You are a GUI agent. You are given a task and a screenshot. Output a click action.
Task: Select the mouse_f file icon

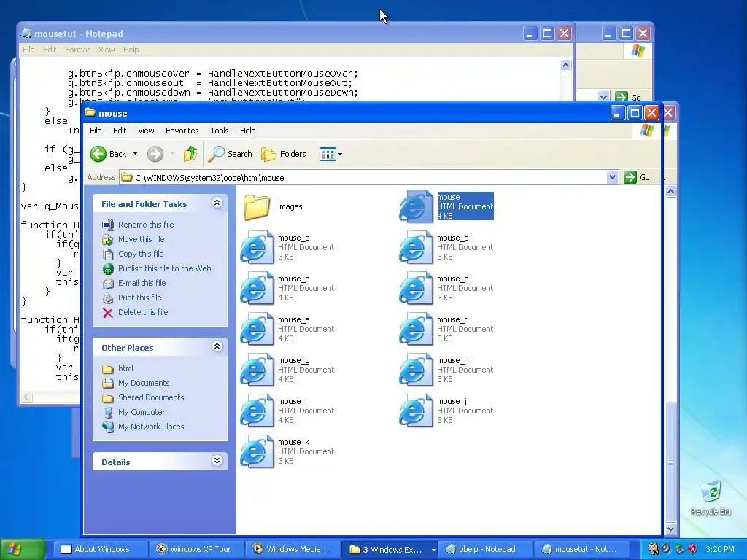tap(415, 330)
